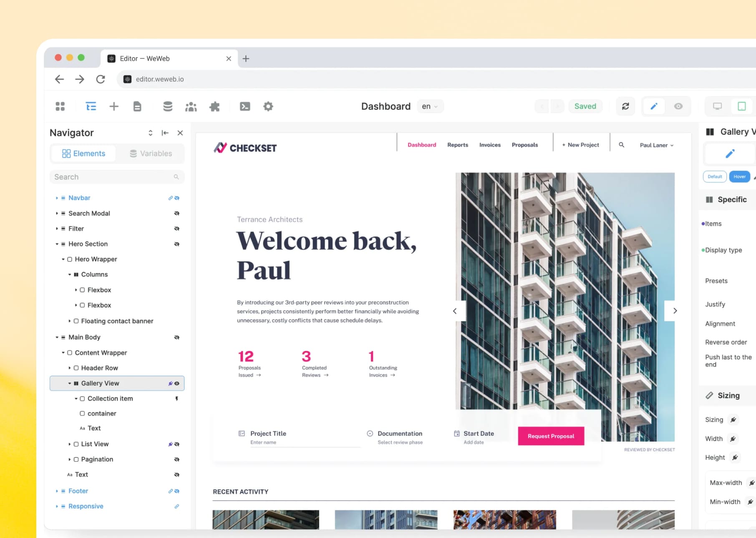Collapse the Main Body tree node

(x=57, y=337)
